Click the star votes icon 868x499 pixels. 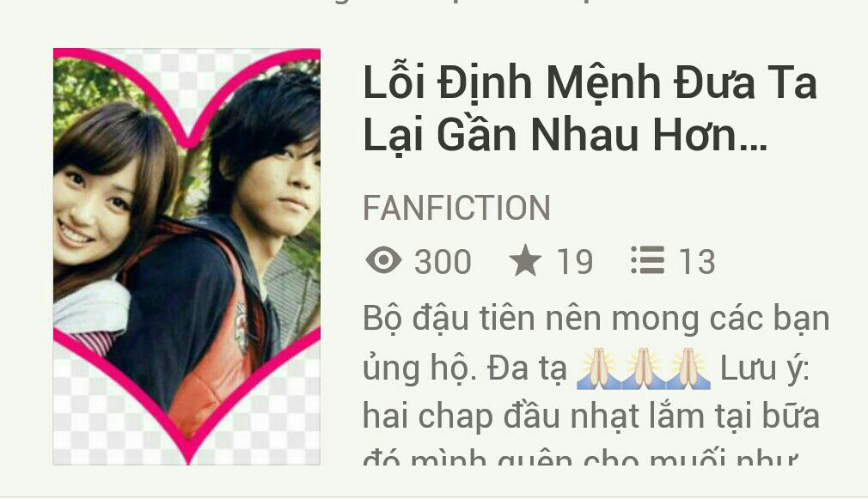point(525,260)
